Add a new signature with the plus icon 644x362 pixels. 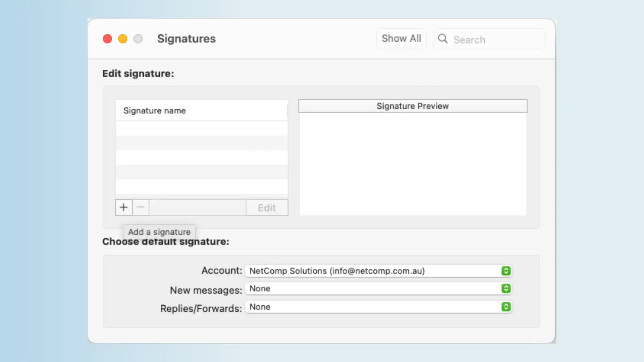[123, 207]
